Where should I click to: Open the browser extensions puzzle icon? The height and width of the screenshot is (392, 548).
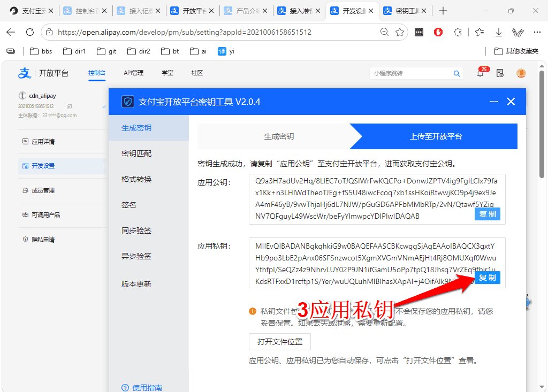click(458, 32)
